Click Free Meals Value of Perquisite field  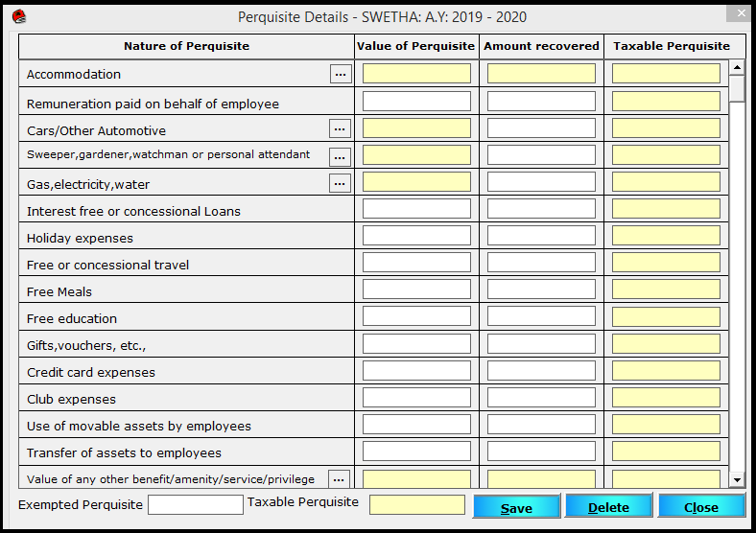416,290
